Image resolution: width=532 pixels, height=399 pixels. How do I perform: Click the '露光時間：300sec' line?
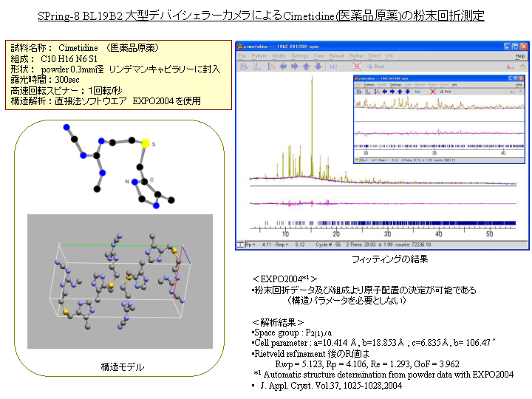45,80
